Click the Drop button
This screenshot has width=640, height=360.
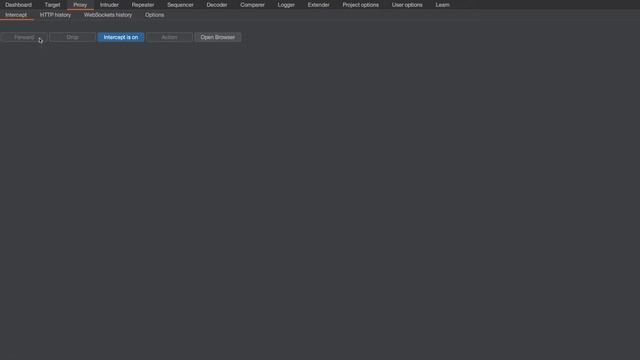[73, 37]
